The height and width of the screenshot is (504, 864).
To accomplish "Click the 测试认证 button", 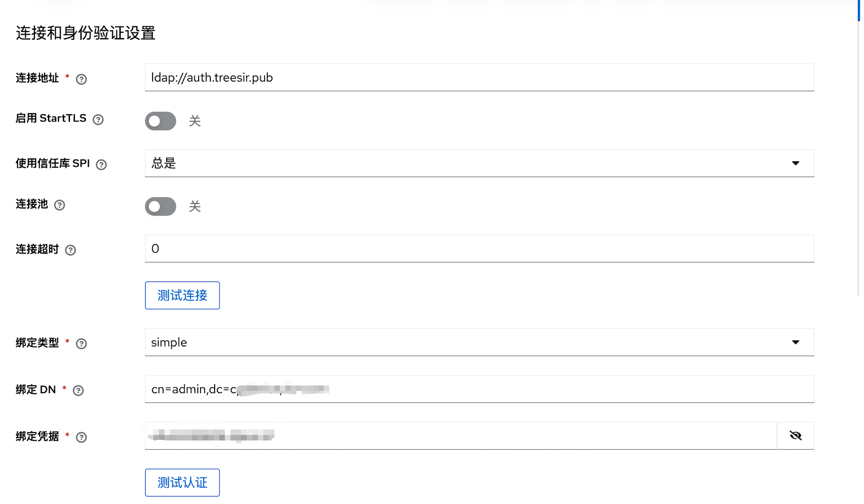I will coord(182,482).
